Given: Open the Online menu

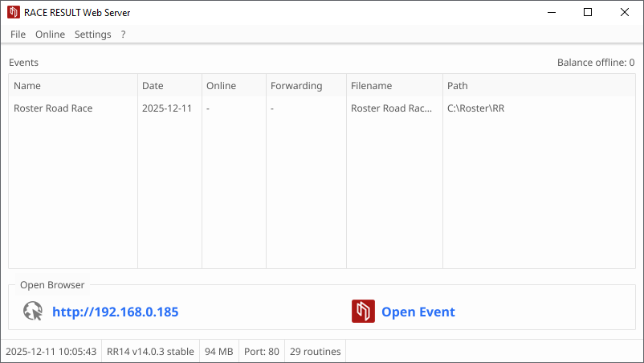Looking at the screenshot, I should pos(50,35).
